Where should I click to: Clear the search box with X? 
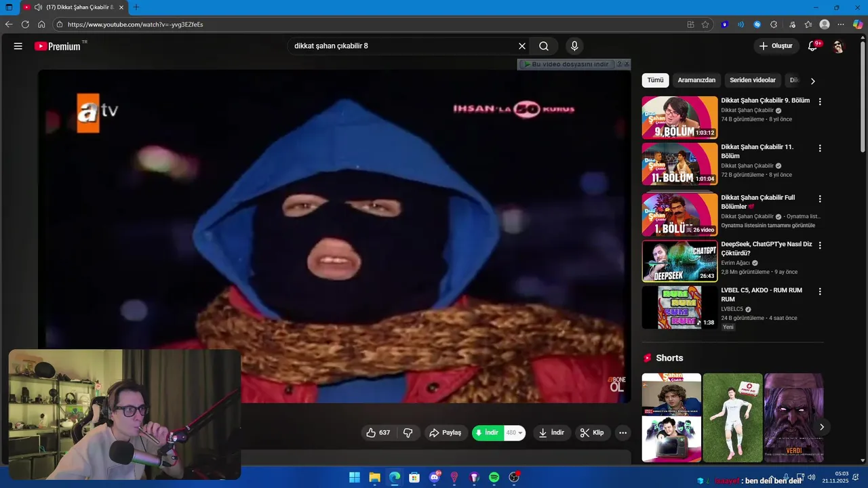522,46
